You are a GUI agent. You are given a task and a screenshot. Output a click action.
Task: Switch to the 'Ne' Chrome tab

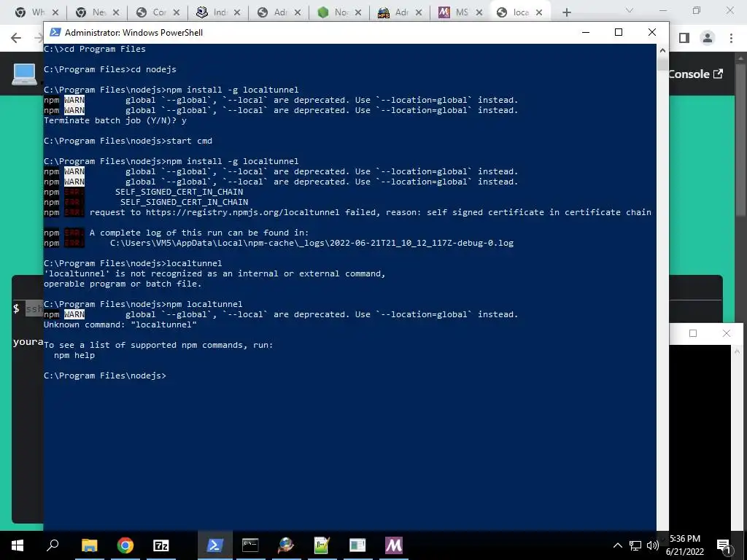coord(90,12)
